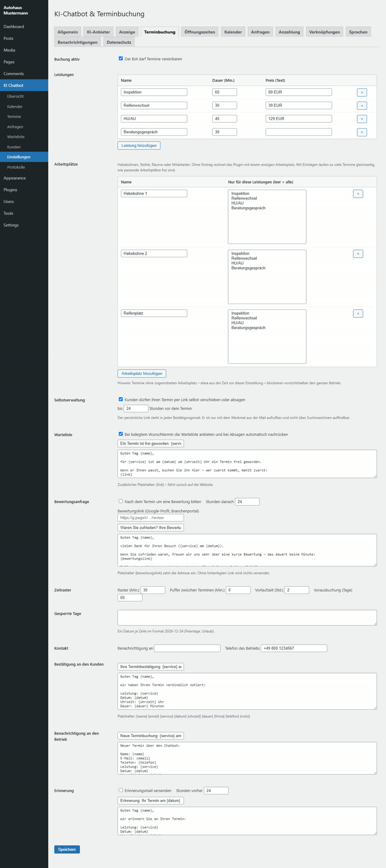Enable 'Erinnerungsmail versenden' checkbox
386x868 pixels.
(121, 790)
